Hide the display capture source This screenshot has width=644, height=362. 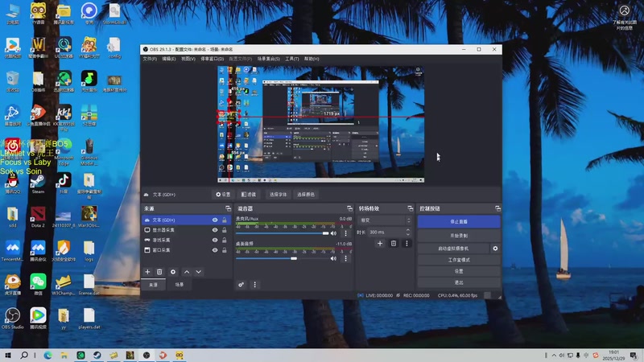(x=215, y=230)
